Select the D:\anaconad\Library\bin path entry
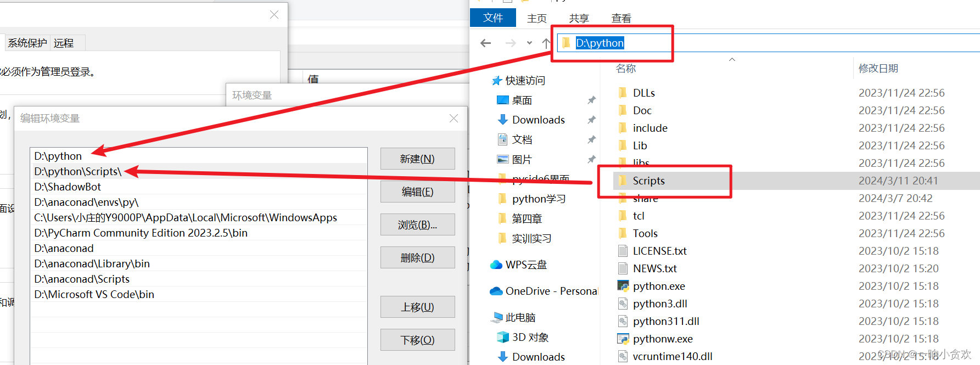Viewport: 980px width, 365px height. [x=199, y=263]
